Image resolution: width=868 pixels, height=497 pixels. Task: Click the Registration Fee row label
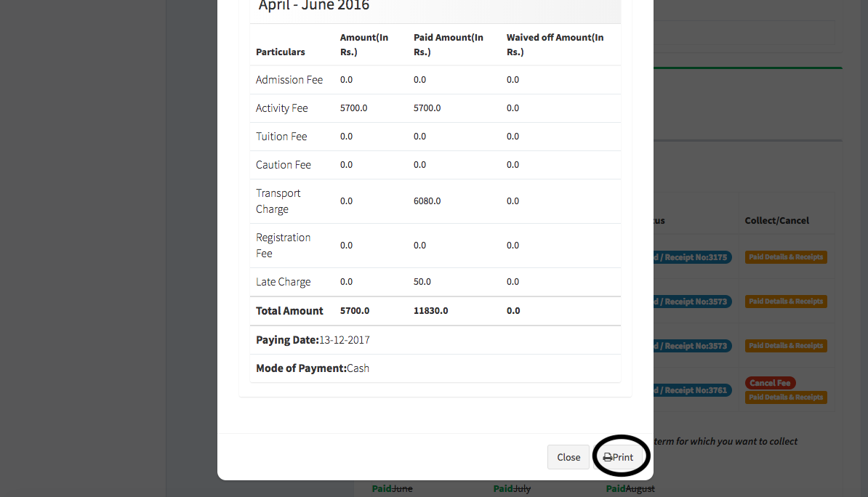pyautogui.click(x=283, y=245)
